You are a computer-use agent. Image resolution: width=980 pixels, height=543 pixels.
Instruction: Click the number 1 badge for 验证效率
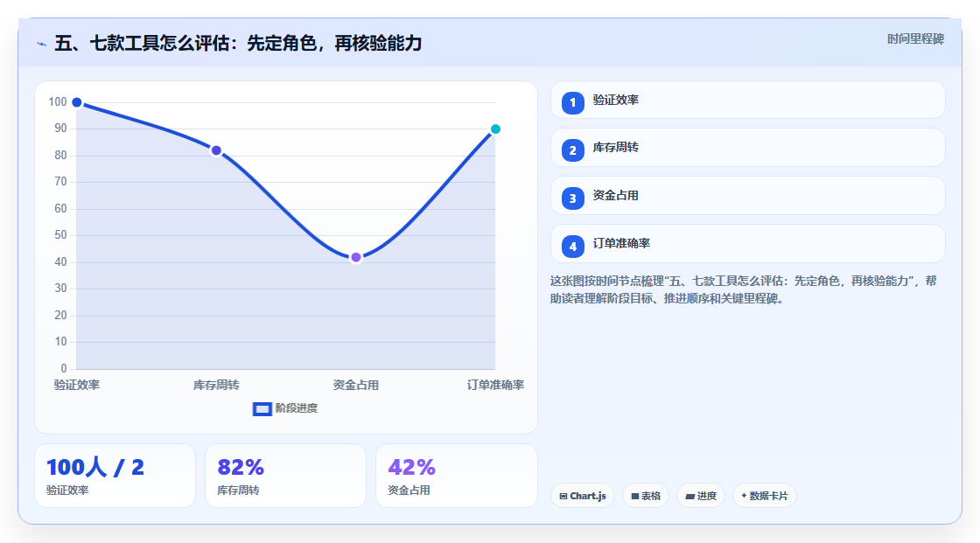click(572, 103)
